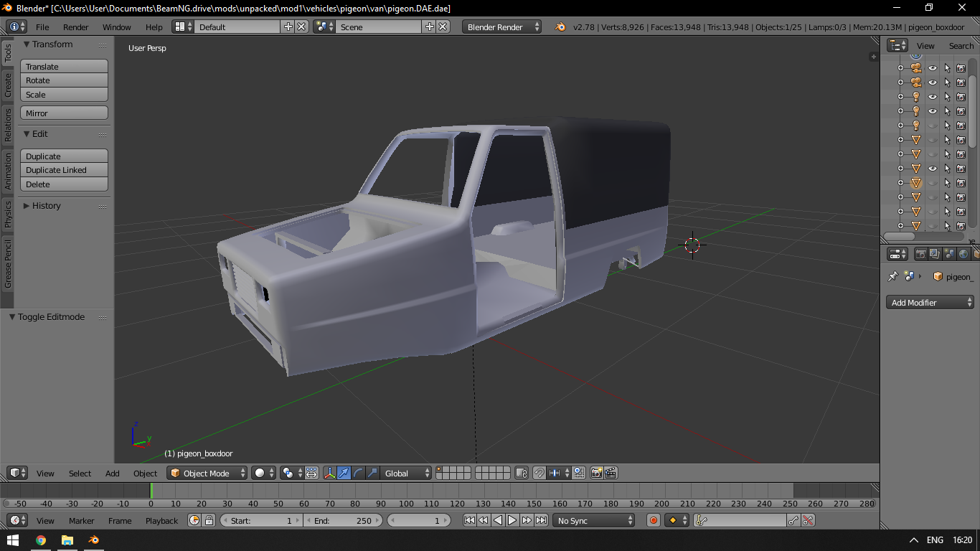Toggle the 3D manipulator widget on or off
The width and height of the screenshot is (980, 551).
click(x=329, y=473)
